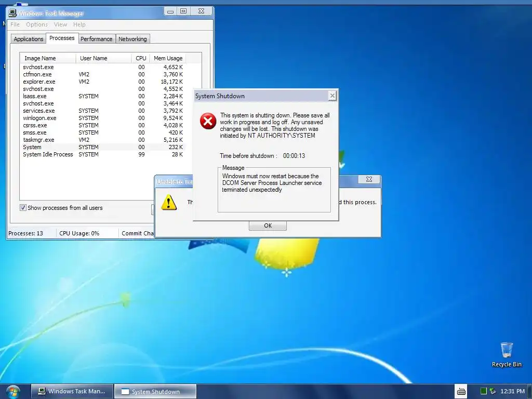Viewport: 532px width, 399px height.
Task: Select the ctfmon.exe process row
Action: (103, 74)
